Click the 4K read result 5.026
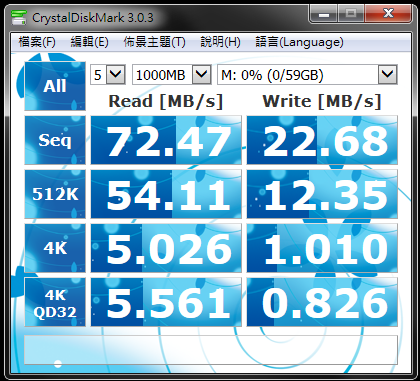Image resolution: width=420 pixels, height=381 pixels. point(166,248)
